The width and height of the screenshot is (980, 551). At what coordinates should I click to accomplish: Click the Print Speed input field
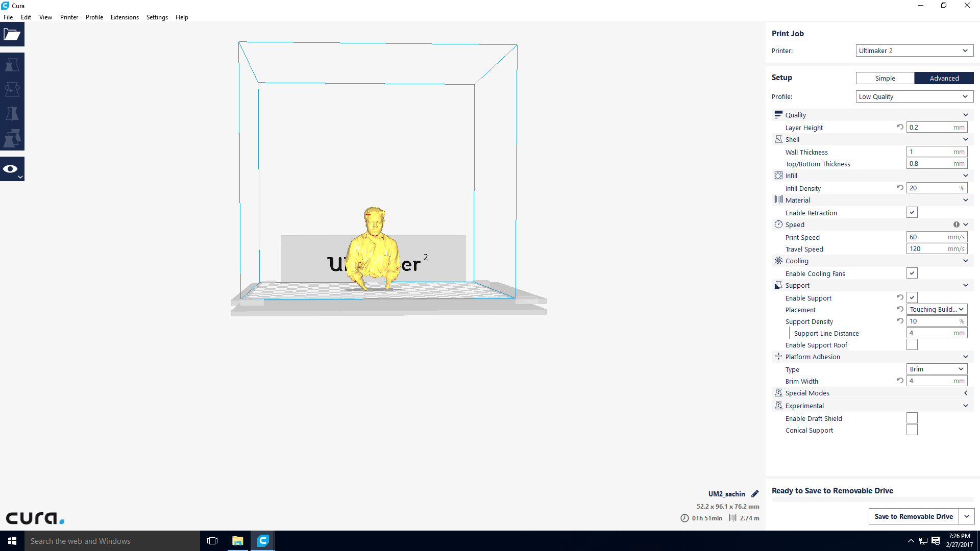click(x=937, y=237)
